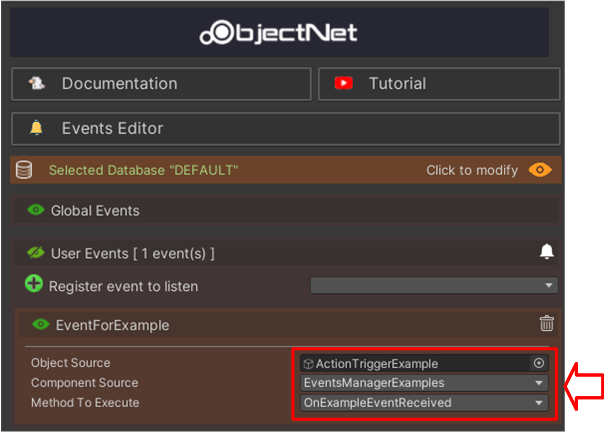Click the Events Editor bell icon
This screenshot has width=605, height=432.
[36, 128]
